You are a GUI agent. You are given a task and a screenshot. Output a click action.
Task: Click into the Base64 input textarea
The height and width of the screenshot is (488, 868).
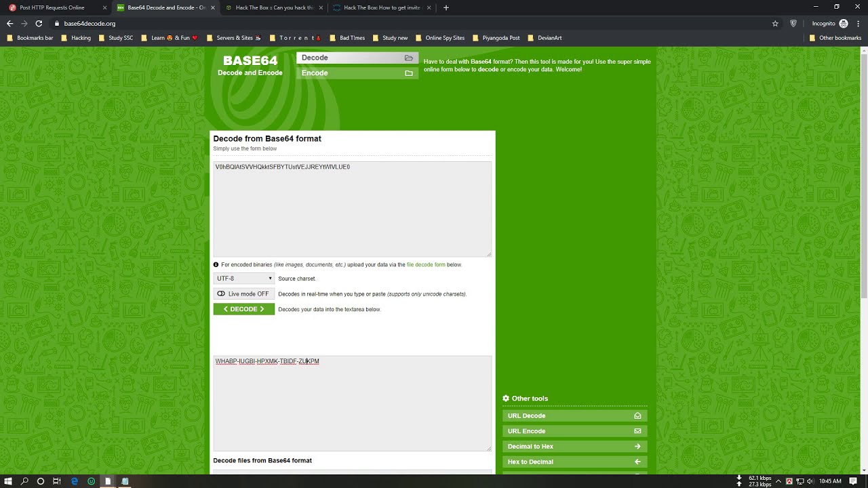tap(352, 209)
